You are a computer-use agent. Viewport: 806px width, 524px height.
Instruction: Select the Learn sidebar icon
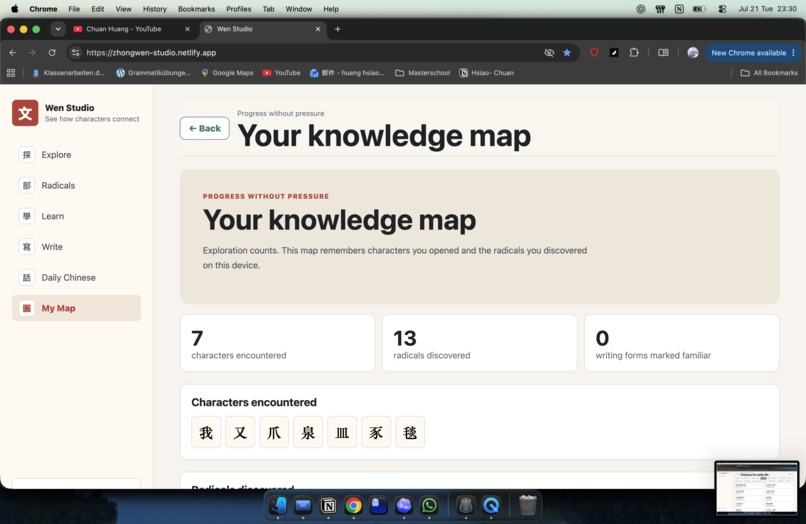click(27, 216)
